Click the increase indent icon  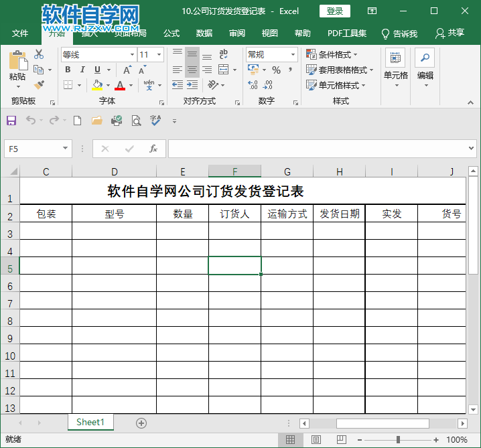point(192,84)
